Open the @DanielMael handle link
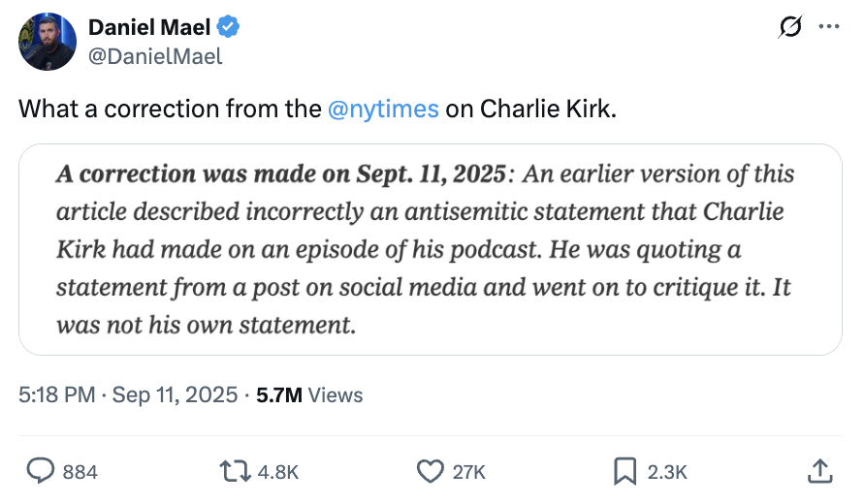The image size is (865, 504). 155,56
